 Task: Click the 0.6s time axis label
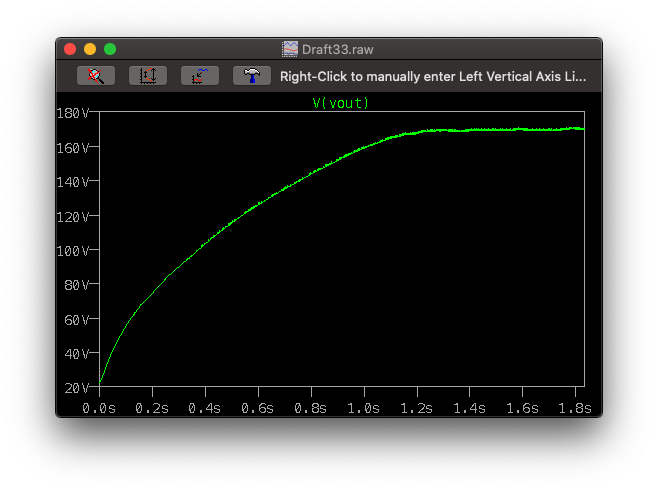[x=257, y=408]
